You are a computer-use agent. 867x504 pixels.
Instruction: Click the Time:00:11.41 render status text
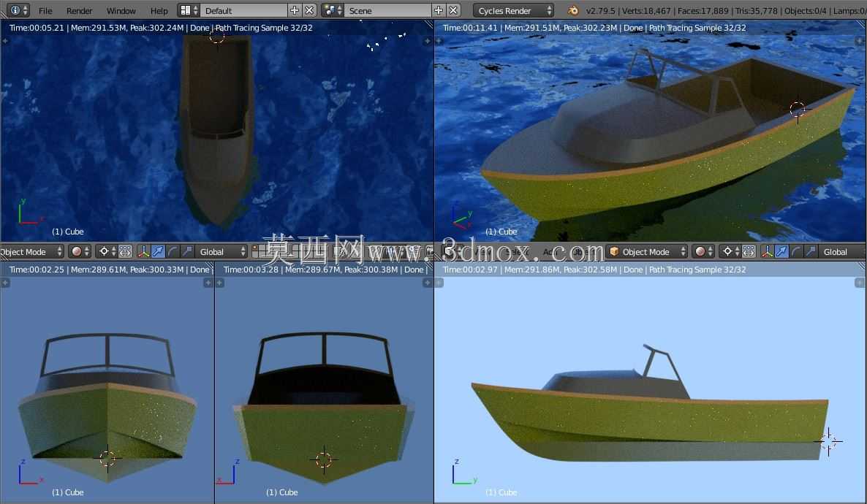point(470,28)
